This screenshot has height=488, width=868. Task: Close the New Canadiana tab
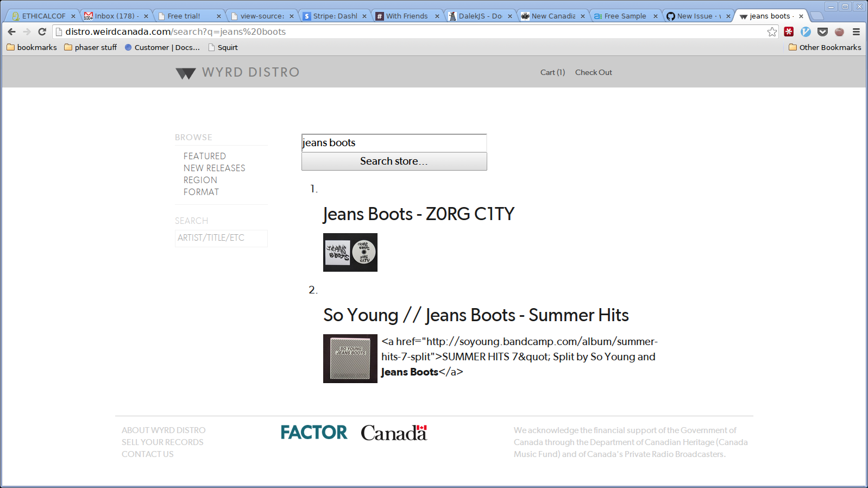coord(583,16)
